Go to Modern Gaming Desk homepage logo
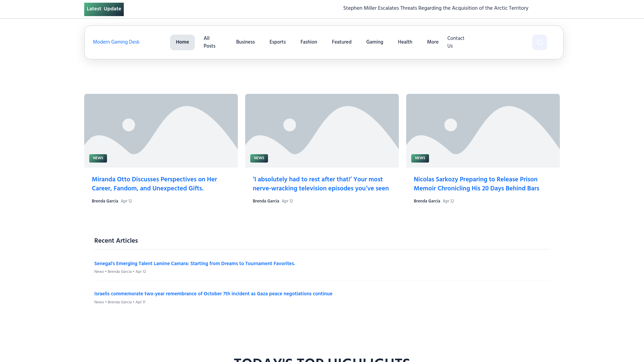Viewport: 644px width, 362px height. (116, 42)
